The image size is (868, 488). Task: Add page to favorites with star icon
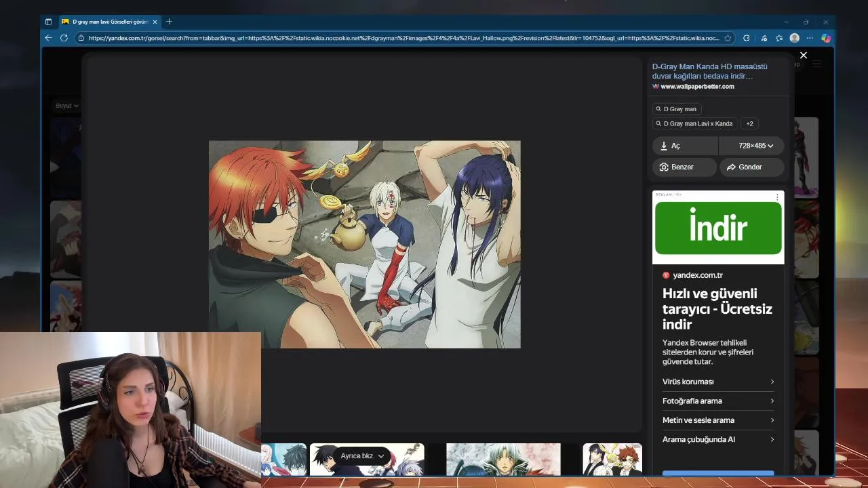coord(728,38)
